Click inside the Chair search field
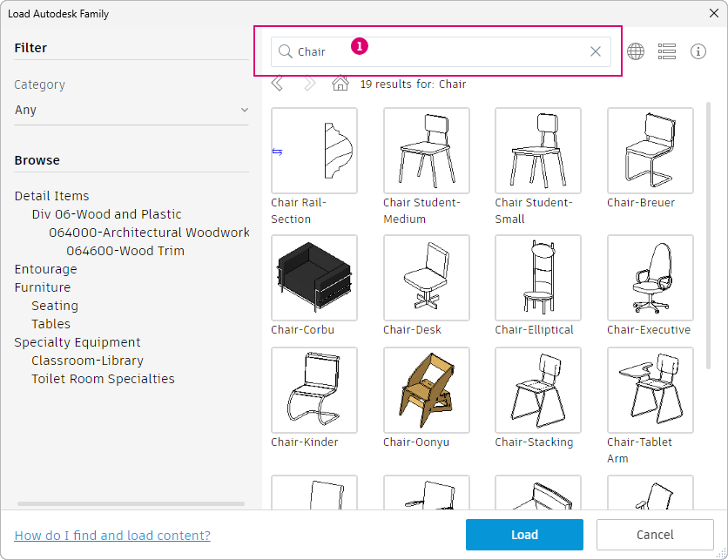Viewport: 728px width, 560px height. pos(441,51)
